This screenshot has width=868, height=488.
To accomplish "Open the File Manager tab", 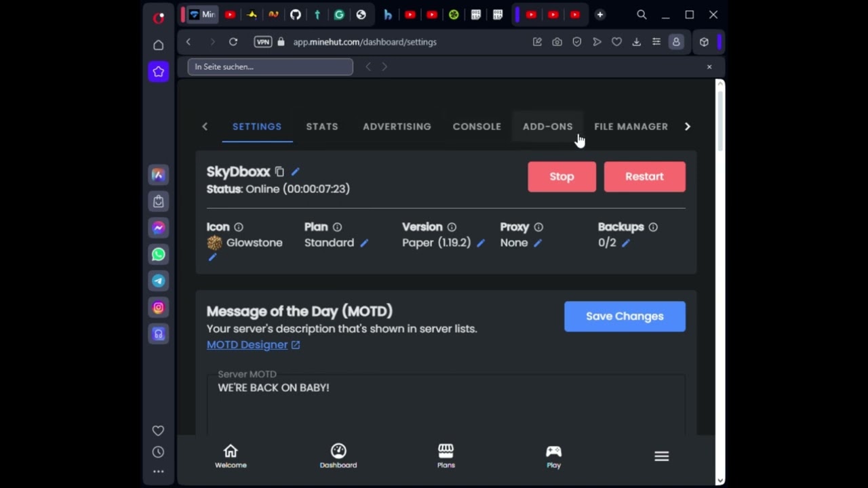I will point(631,127).
